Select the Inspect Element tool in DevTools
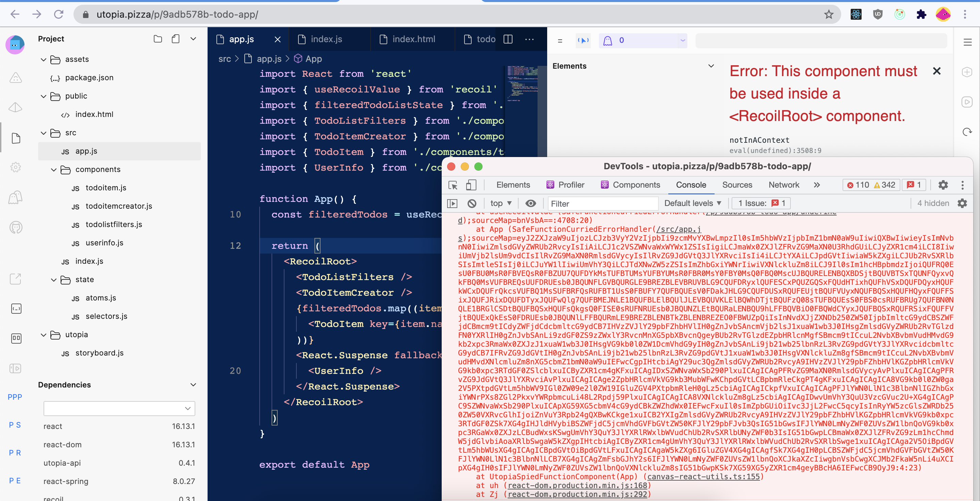 [x=452, y=185]
